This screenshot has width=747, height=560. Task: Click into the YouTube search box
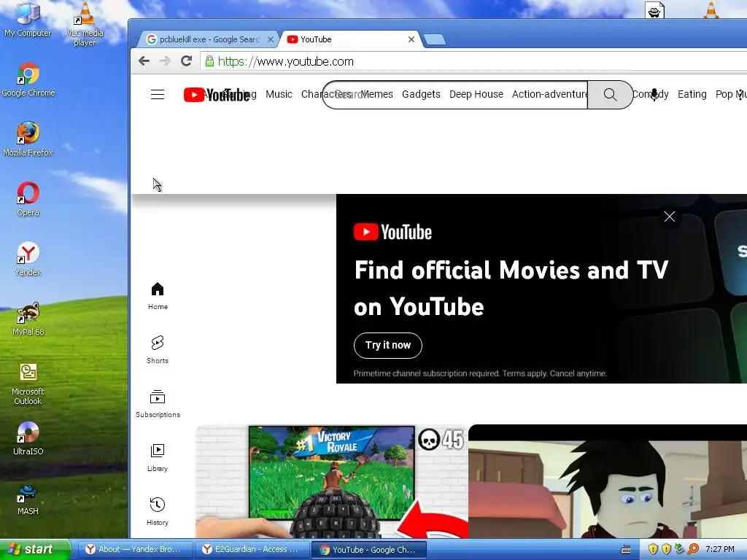(455, 94)
